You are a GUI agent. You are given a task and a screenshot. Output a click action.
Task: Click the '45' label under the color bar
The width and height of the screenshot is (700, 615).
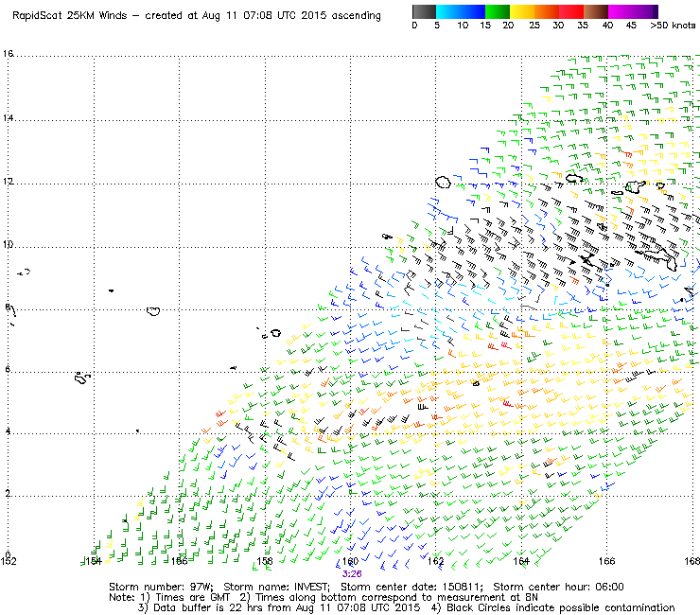click(x=631, y=26)
